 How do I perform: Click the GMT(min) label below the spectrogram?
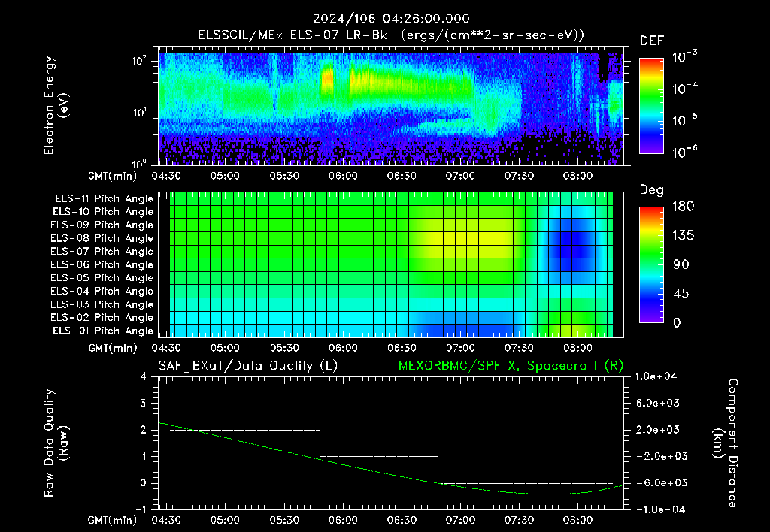(x=113, y=176)
